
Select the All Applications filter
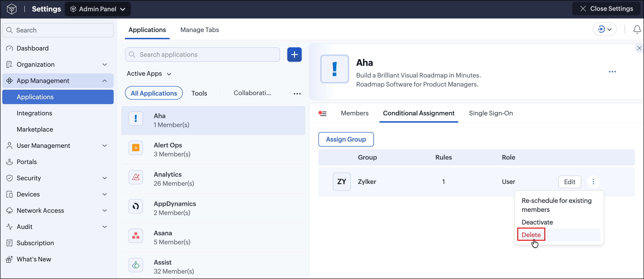click(x=154, y=93)
